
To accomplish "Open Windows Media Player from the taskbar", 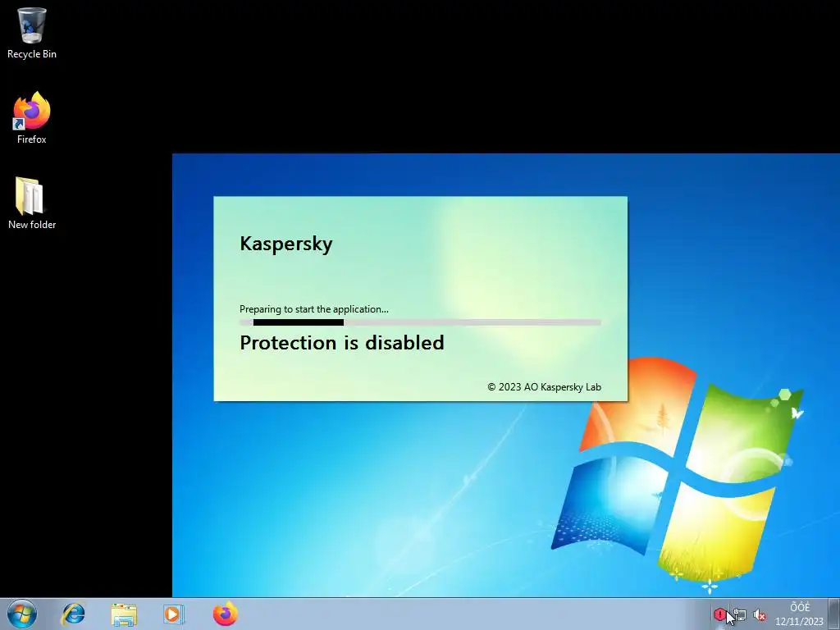I will 174,614.
